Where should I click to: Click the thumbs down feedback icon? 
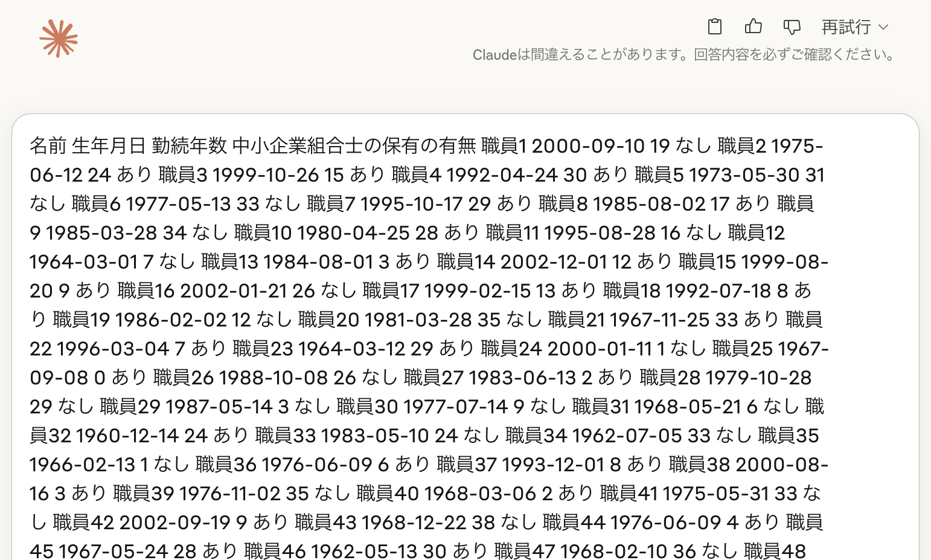pos(792,27)
